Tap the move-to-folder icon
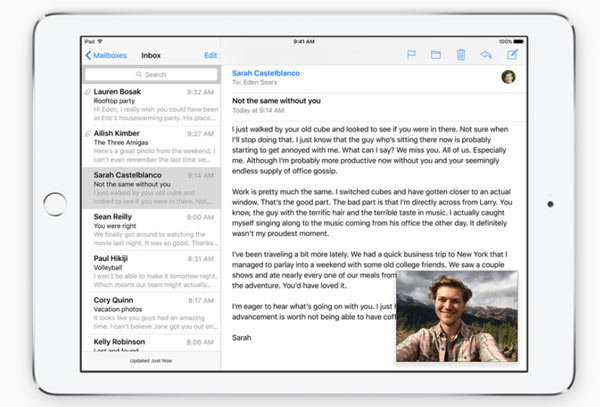 436,55
